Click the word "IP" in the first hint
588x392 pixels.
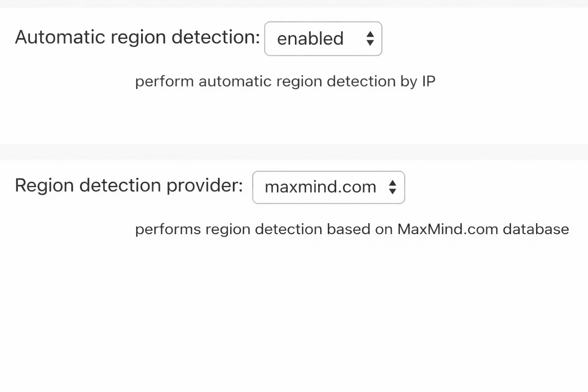[x=429, y=81]
